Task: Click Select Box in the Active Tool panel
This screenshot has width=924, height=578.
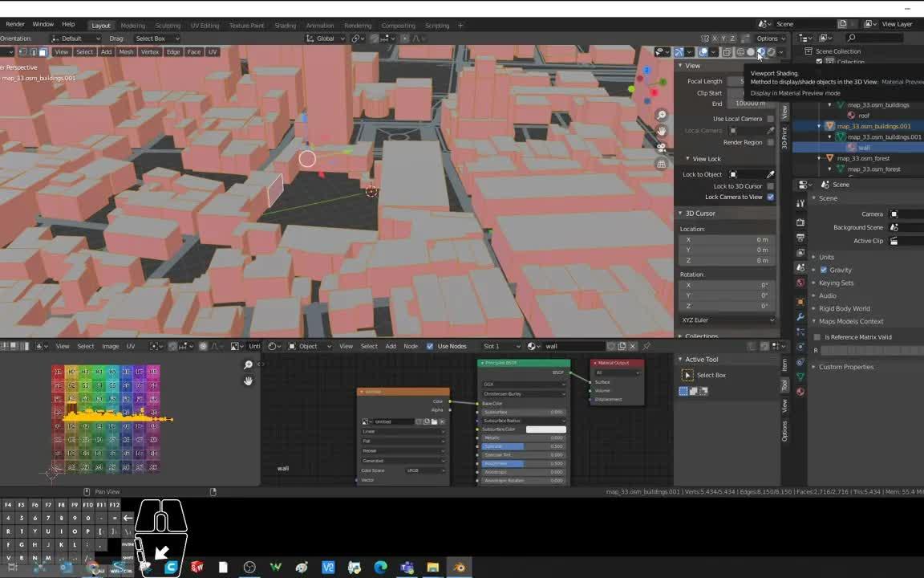Action: 711,375
